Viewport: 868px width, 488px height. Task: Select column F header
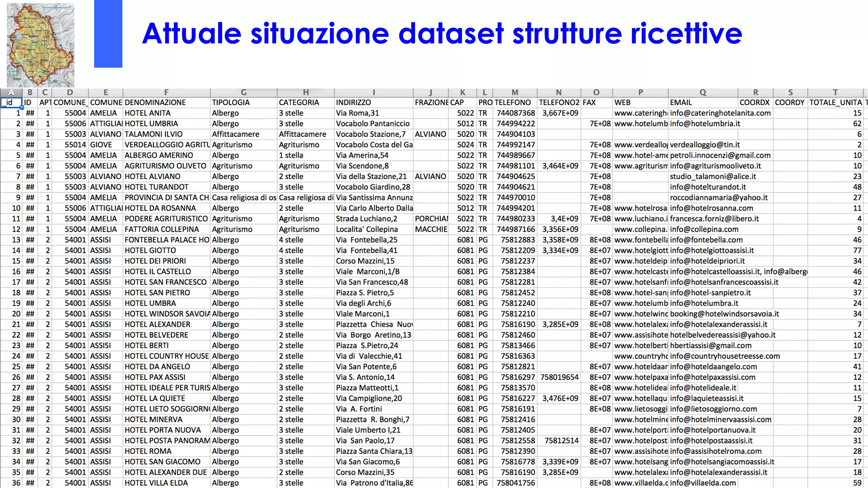tap(166, 92)
